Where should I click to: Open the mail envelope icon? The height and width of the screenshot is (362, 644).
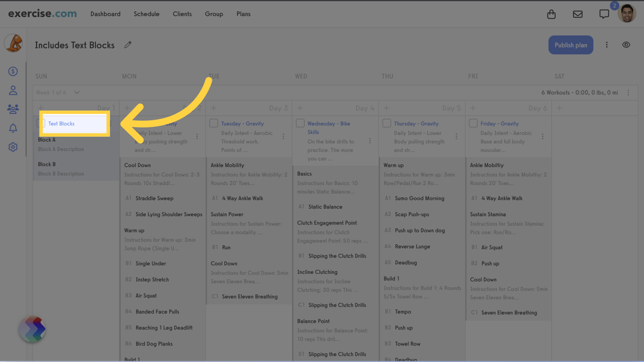click(578, 14)
